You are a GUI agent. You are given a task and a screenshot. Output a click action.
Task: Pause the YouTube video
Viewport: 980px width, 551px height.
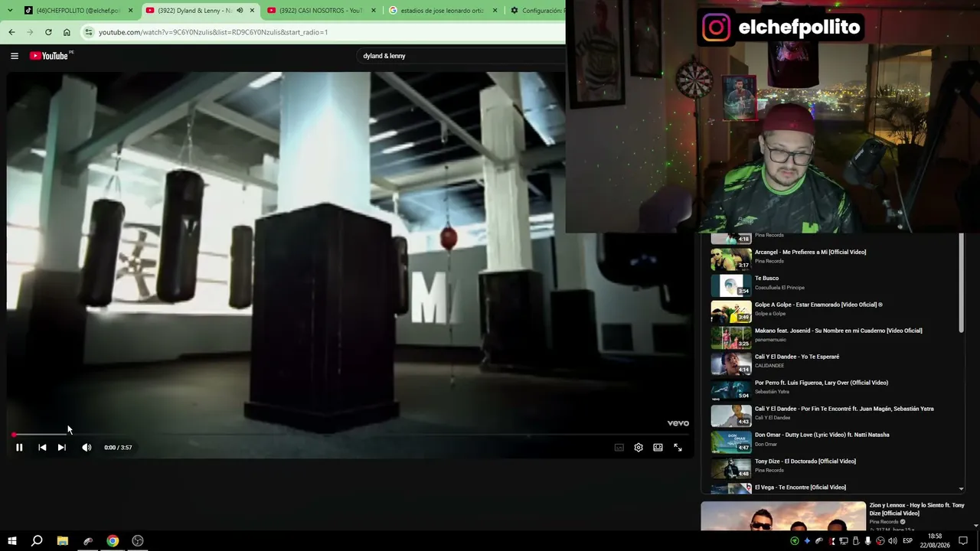pos(19,448)
